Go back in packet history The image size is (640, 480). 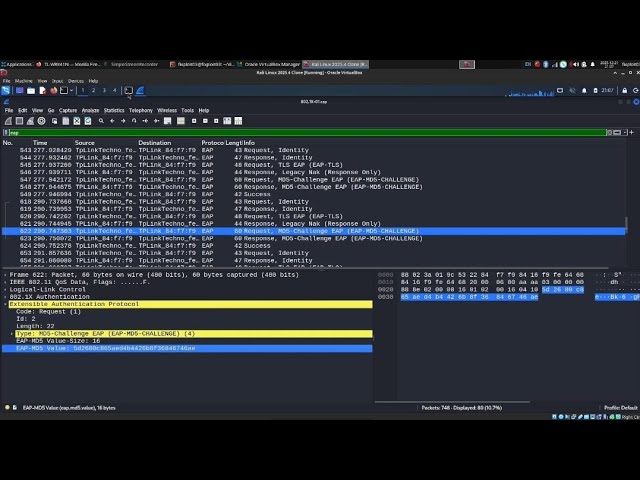click(112, 121)
